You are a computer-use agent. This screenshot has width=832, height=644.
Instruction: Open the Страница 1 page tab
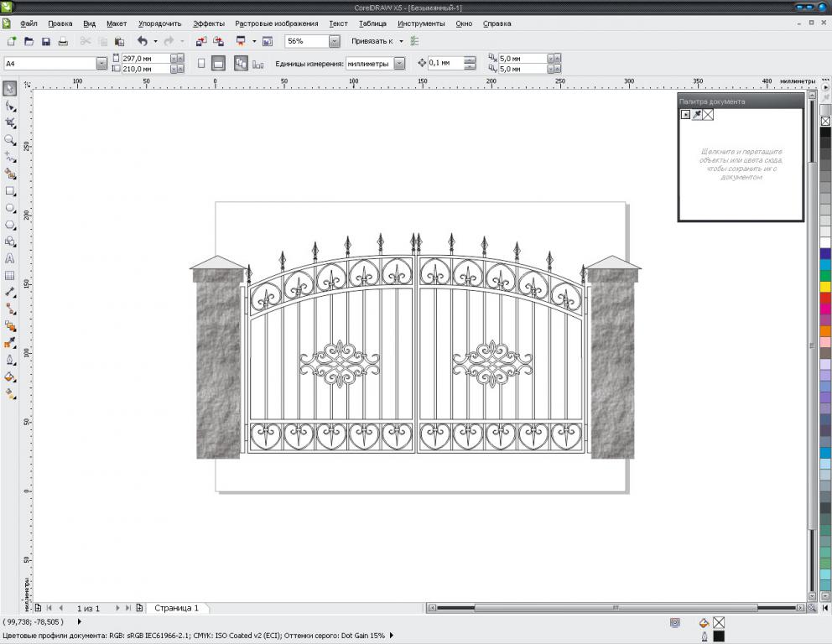pos(176,608)
